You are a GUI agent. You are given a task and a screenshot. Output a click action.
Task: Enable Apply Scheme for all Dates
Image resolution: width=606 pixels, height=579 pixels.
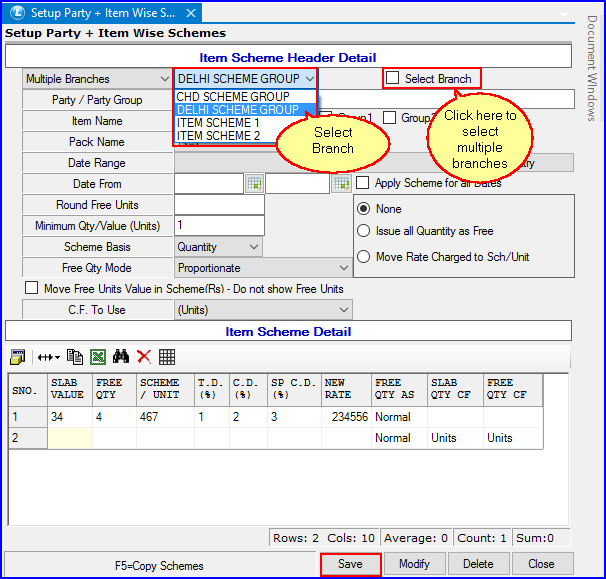click(x=362, y=182)
